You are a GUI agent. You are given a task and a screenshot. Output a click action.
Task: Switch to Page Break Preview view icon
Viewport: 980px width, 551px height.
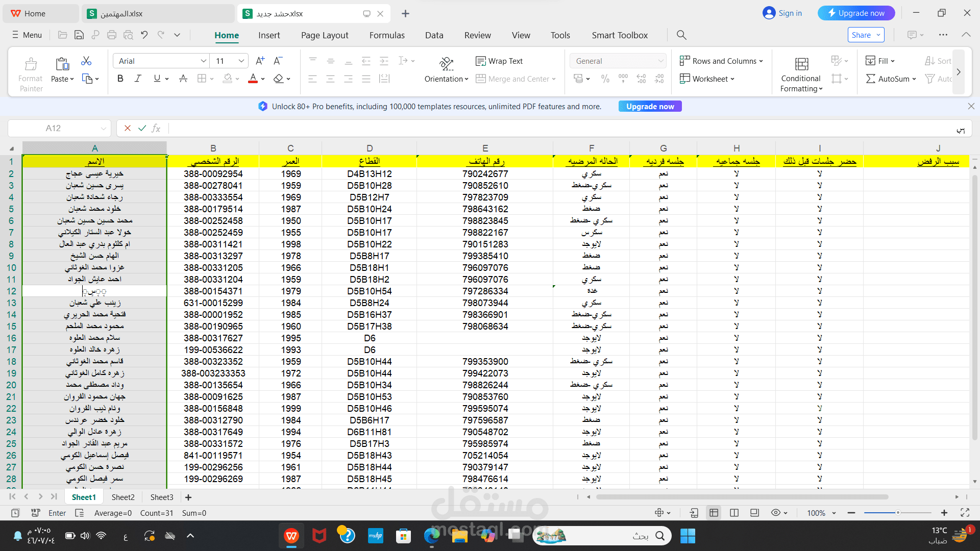[x=734, y=513]
